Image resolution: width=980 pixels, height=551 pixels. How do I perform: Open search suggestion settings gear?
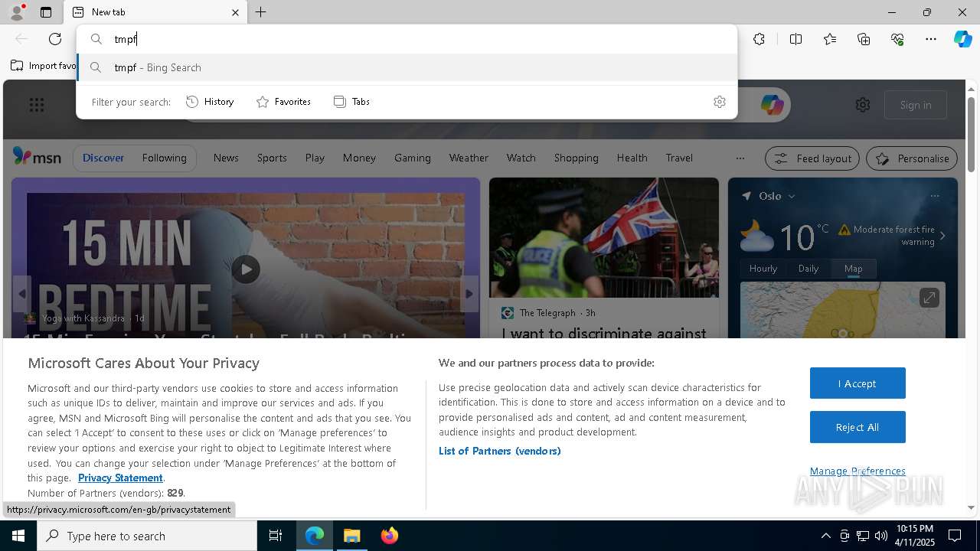click(719, 102)
